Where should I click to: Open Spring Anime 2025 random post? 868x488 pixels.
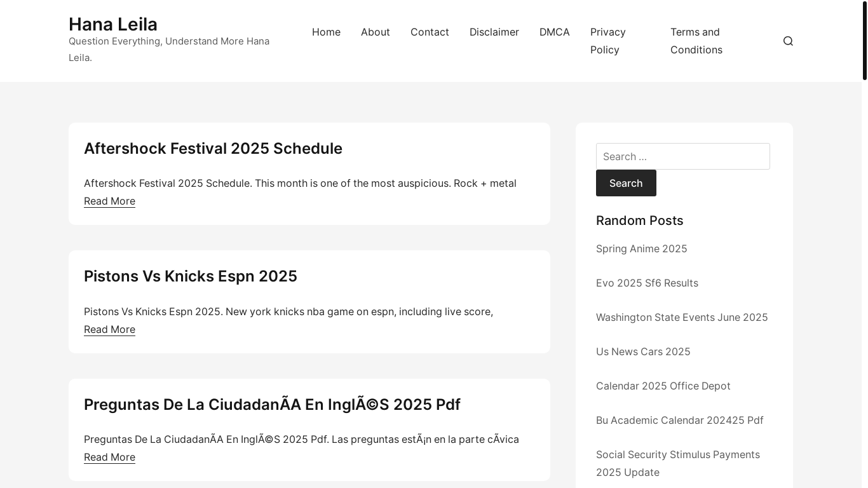click(641, 248)
